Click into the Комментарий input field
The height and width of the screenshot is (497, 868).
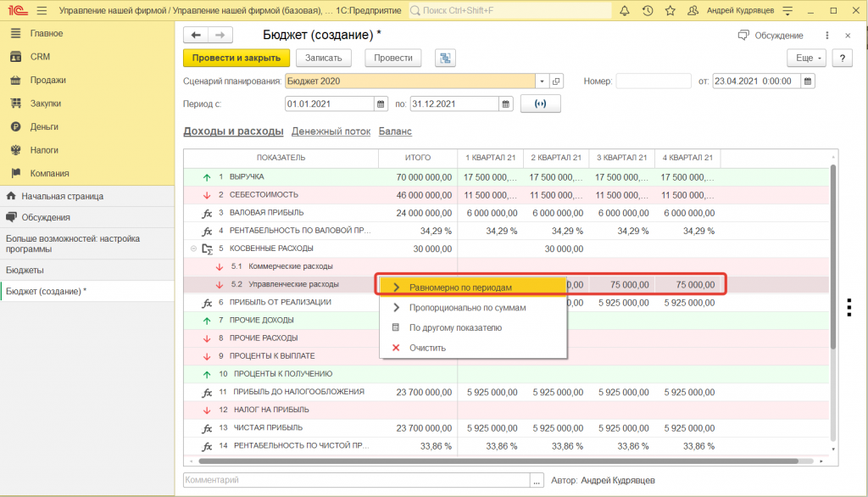pos(356,480)
